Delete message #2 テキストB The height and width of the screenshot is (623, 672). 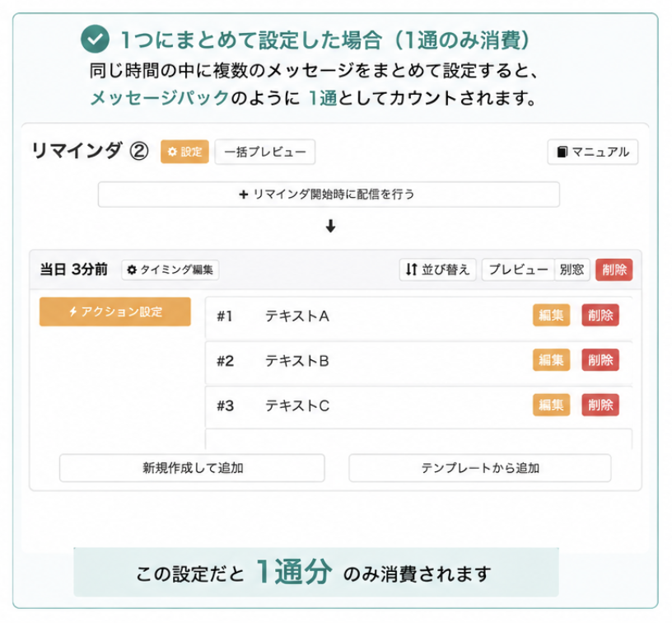click(x=600, y=360)
